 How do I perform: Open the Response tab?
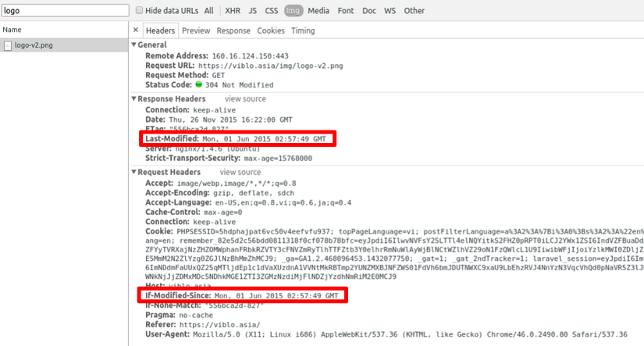point(233,30)
